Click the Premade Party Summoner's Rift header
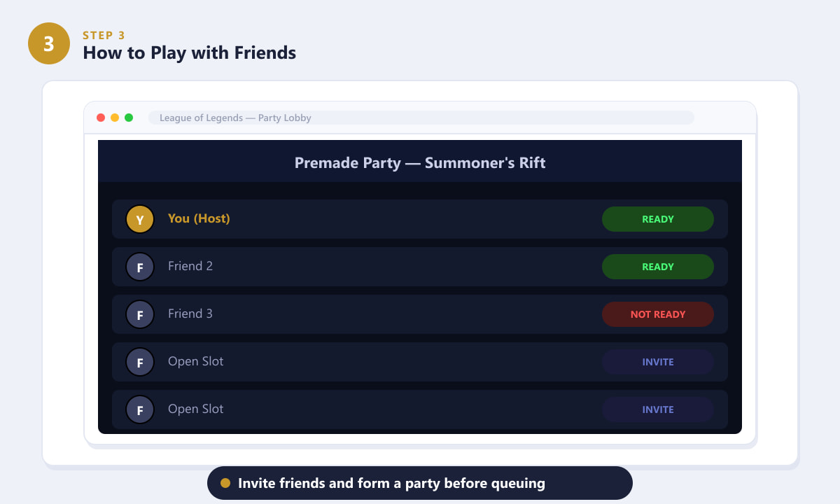Screen dimensions: 840x504 pos(420,163)
